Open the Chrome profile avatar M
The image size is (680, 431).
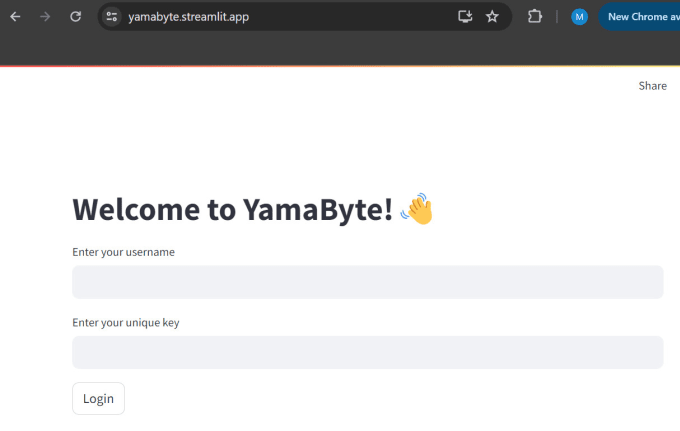pyautogui.click(x=579, y=17)
